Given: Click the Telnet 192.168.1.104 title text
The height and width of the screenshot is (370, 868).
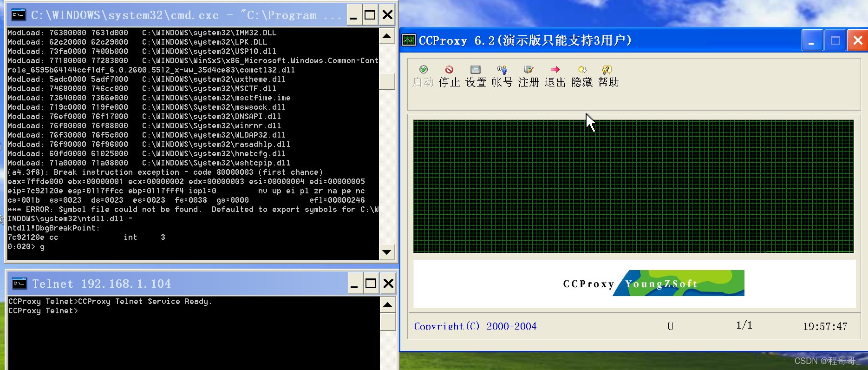Looking at the screenshot, I should (x=102, y=284).
